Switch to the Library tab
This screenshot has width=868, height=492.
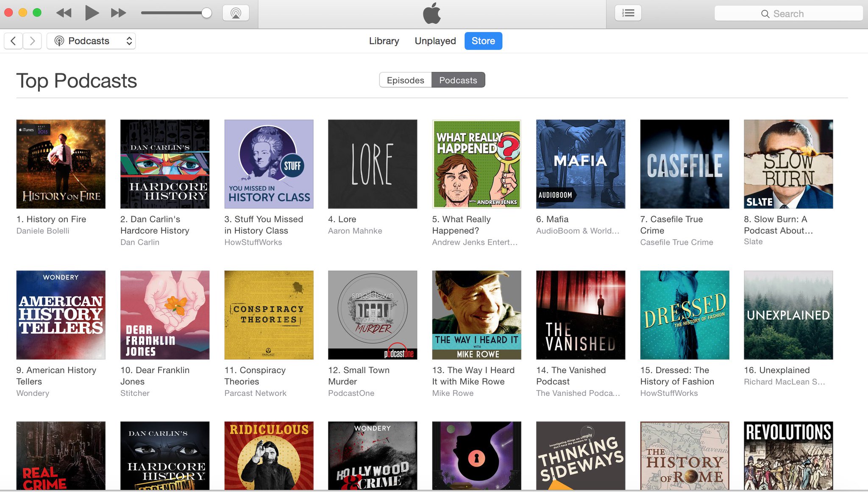pos(384,41)
